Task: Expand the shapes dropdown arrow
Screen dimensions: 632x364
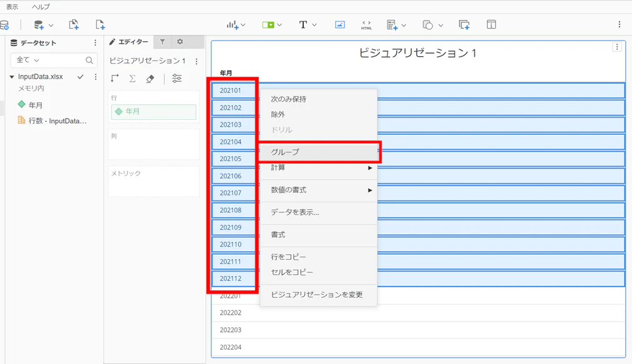Action: pyautogui.click(x=441, y=25)
